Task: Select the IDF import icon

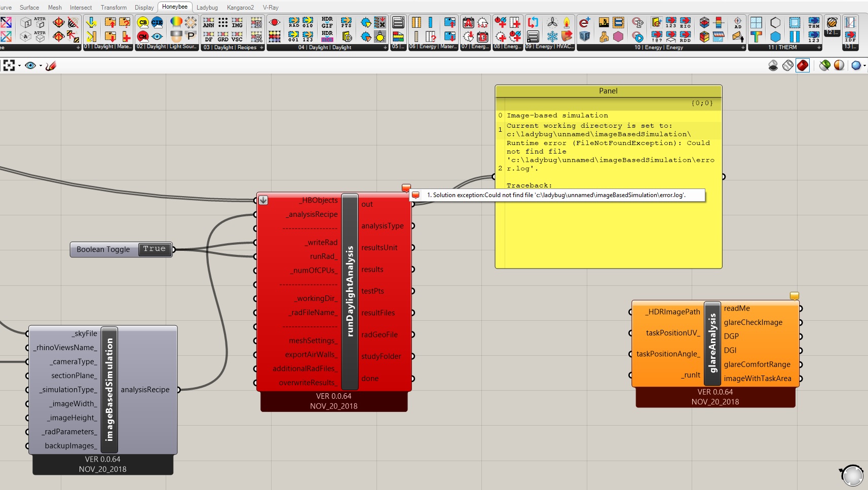Action: (x=850, y=36)
